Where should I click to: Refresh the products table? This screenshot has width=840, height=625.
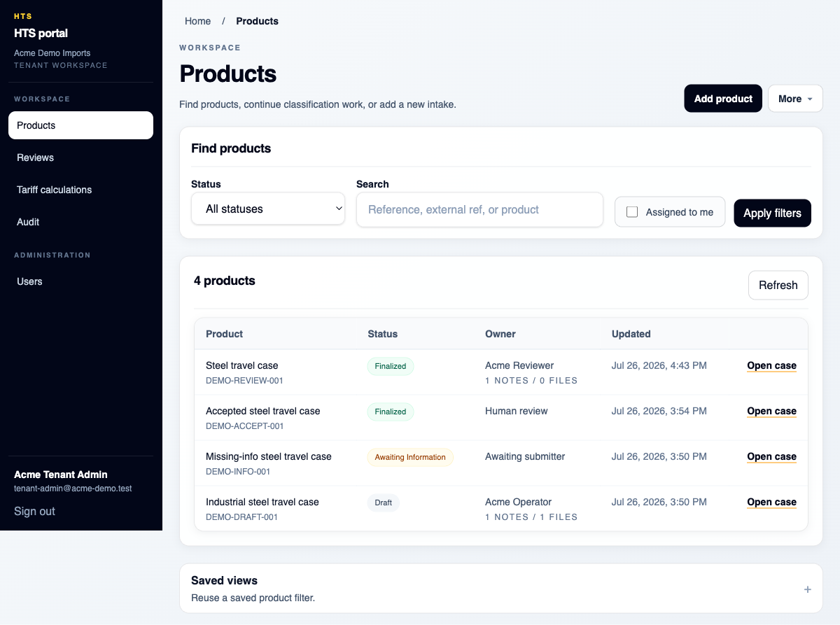(778, 285)
